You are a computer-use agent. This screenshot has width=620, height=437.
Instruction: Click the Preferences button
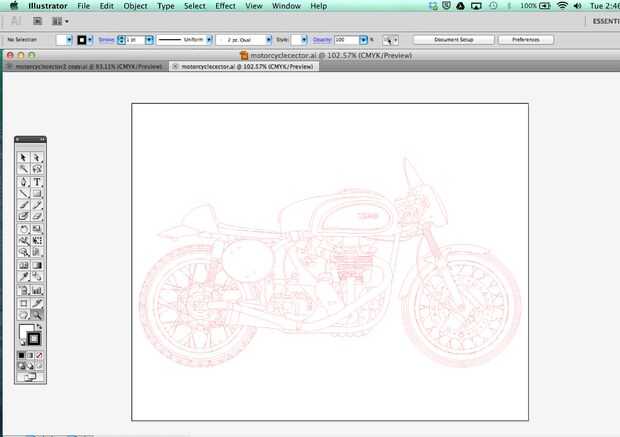point(526,39)
